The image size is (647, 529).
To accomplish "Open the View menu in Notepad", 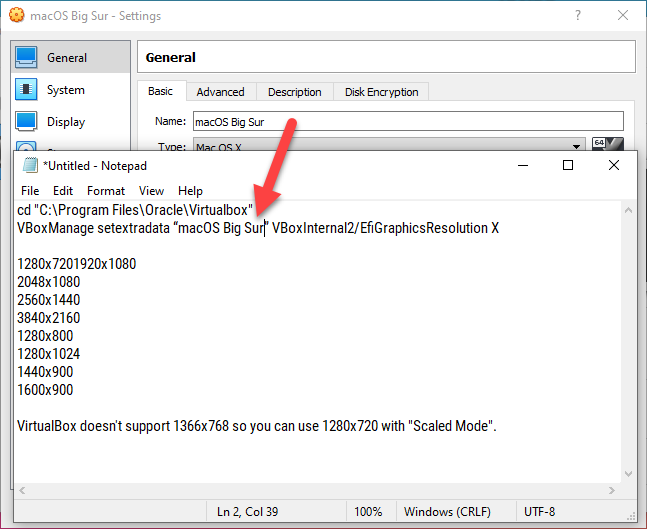I will [x=151, y=190].
